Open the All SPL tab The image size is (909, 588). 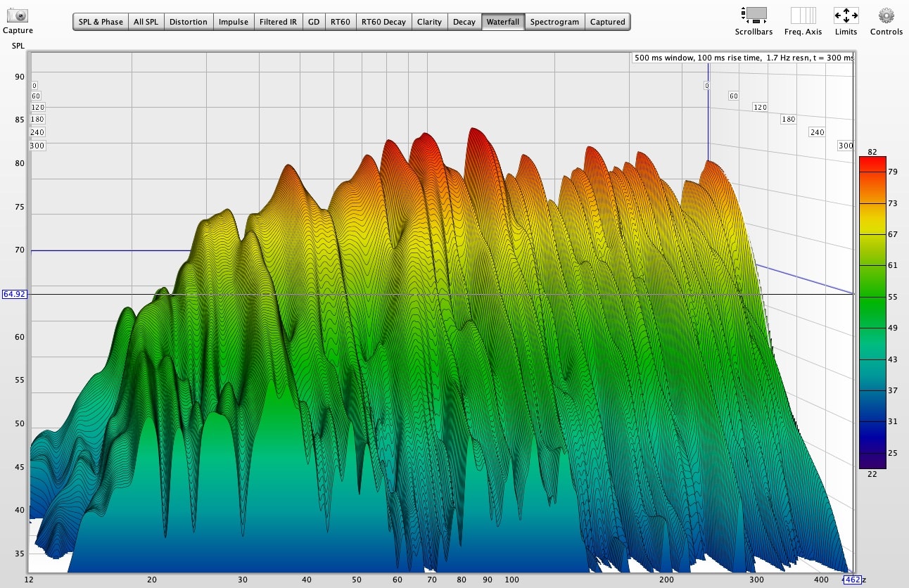pos(146,22)
